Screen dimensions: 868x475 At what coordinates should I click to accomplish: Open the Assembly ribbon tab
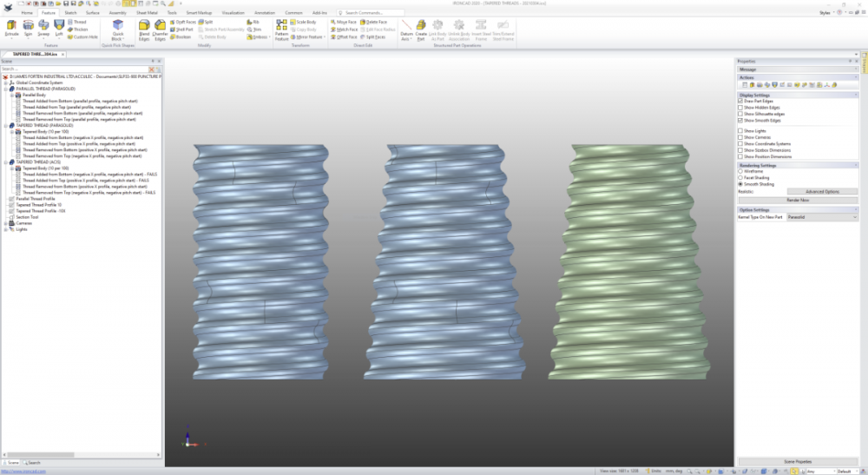(117, 13)
